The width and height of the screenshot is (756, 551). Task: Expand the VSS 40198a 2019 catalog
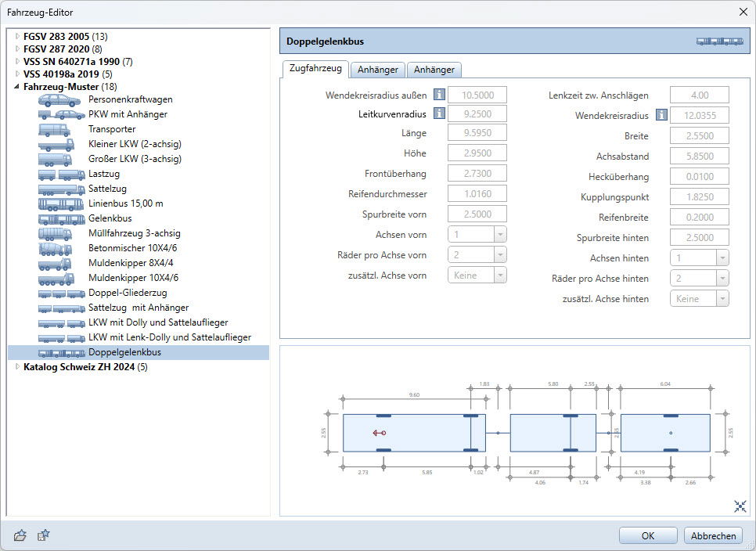(17, 74)
